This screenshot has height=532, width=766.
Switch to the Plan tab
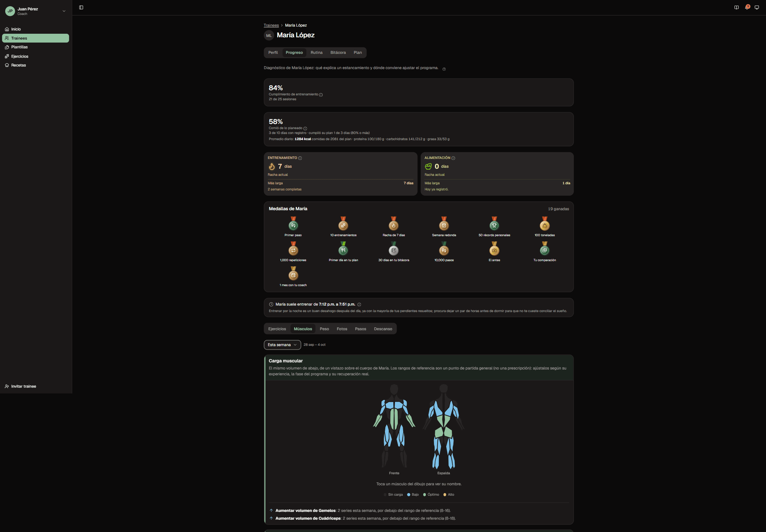(x=357, y=53)
